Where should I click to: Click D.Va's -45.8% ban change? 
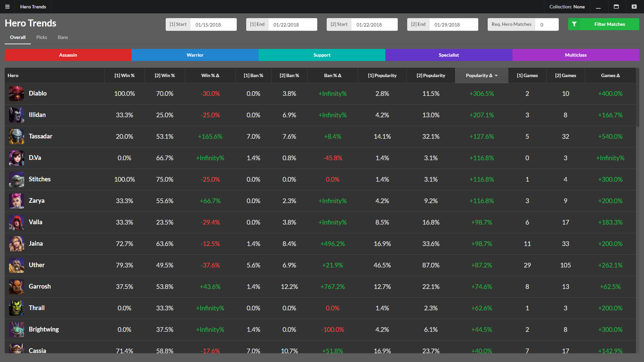[x=333, y=158]
